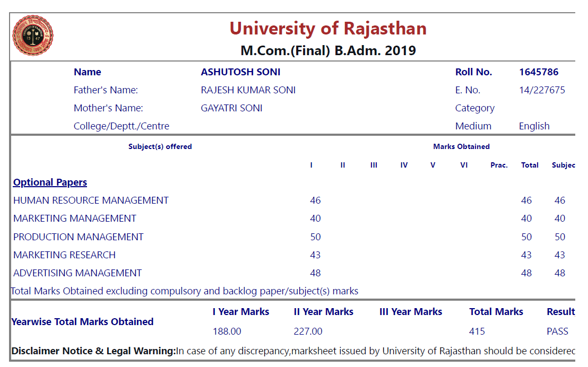
Task: Select the HUMAN RESOURCE MANAGEMENT subject row
Action: [x=91, y=200]
